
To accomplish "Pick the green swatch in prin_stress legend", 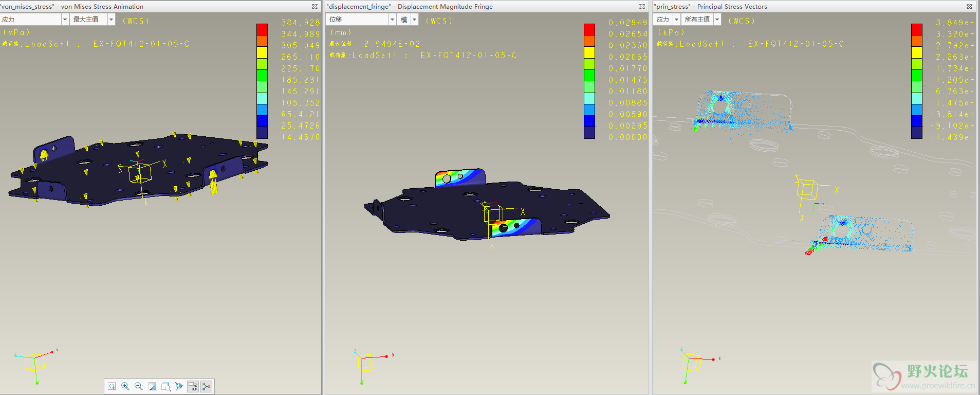I will tap(917, 75).
